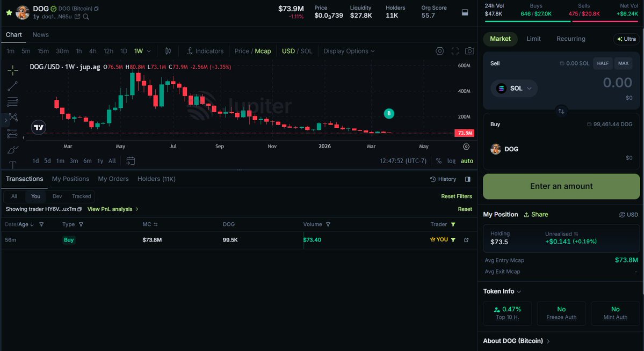Screen dimensions: 644x351
Task: Toggle the Trader column filter
Action: pyautogui.click(x=453, y=224)
